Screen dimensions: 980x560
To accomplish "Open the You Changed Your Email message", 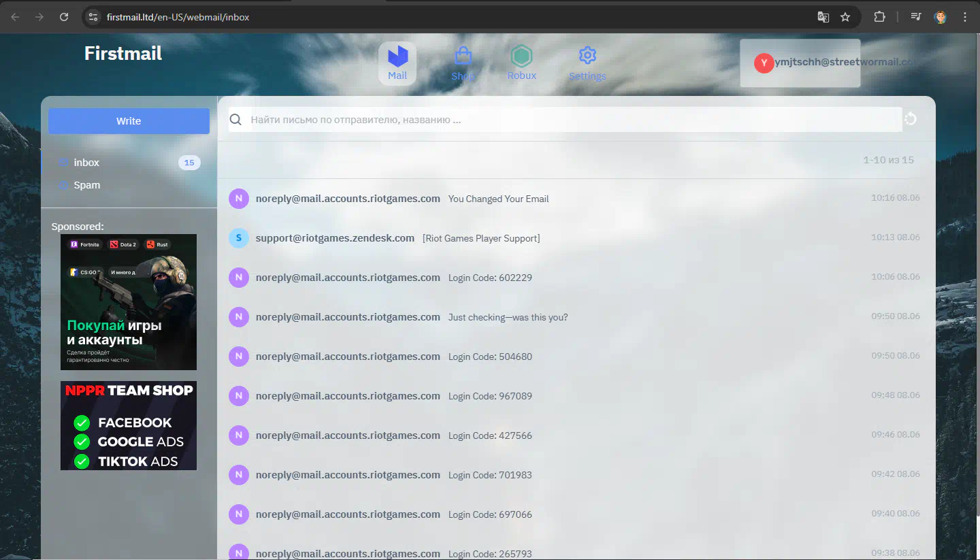I will (x=576, y=199).
